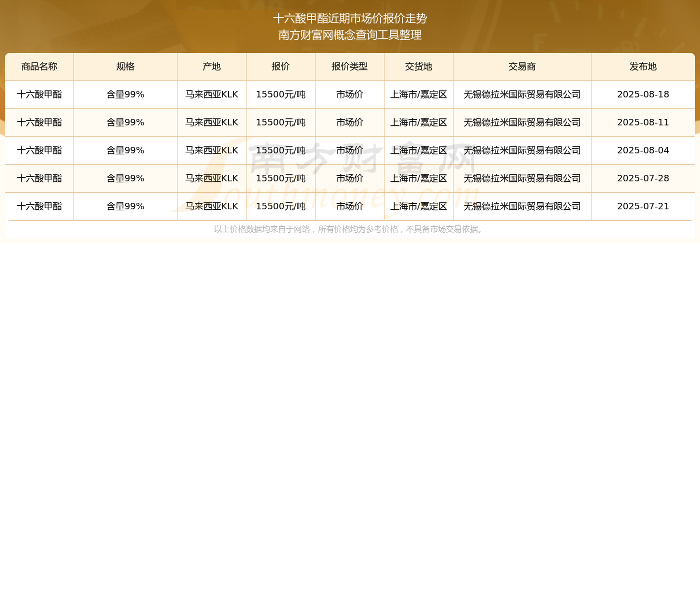Click 含量99% in the 2025-08-11 row
This screenshot has height=602, width=700.
click(x=125, y=122)
